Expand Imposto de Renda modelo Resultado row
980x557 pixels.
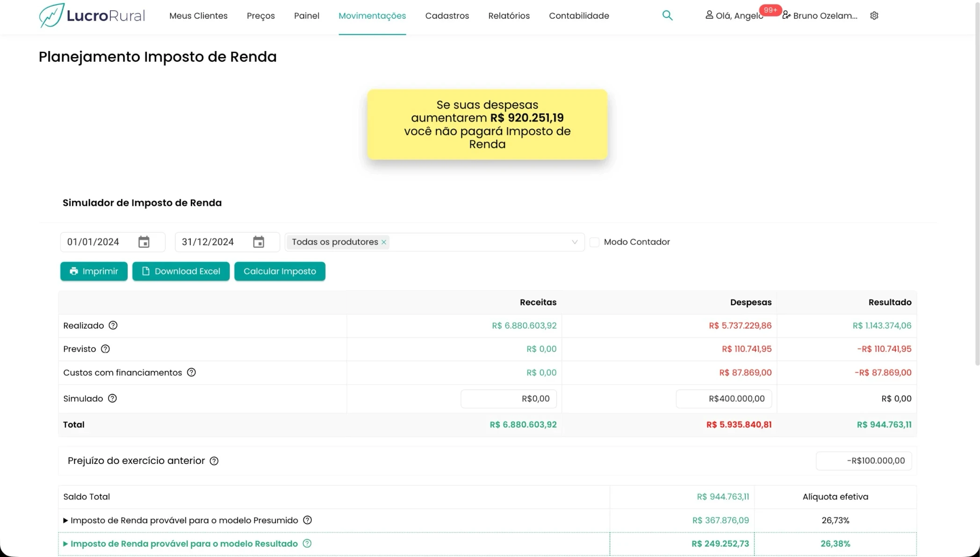(65, 543)
